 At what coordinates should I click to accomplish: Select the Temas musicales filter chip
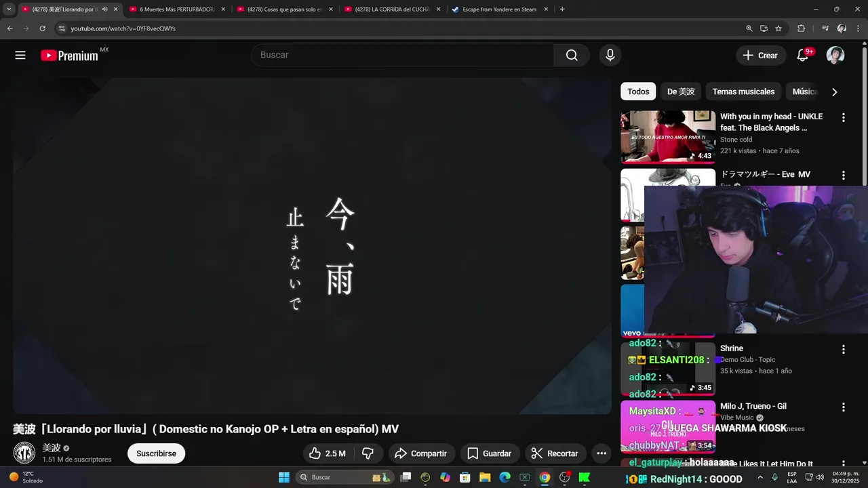point(743,91)
